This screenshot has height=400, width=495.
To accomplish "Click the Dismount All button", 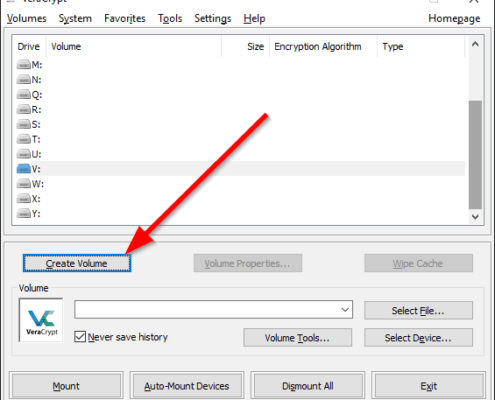I will 307,386.
